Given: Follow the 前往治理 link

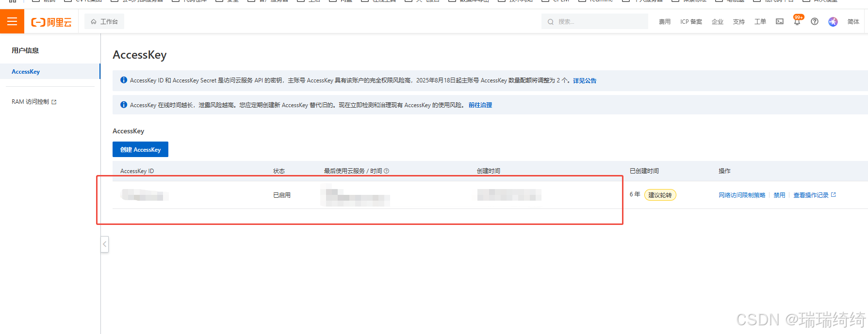Looking at the screenshot, I should click(x=480, y=105).
